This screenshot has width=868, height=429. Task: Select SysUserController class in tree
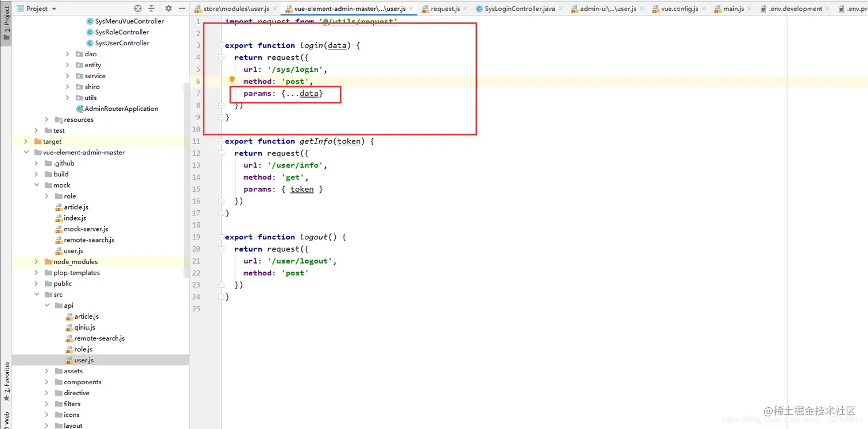click(118, 43)
